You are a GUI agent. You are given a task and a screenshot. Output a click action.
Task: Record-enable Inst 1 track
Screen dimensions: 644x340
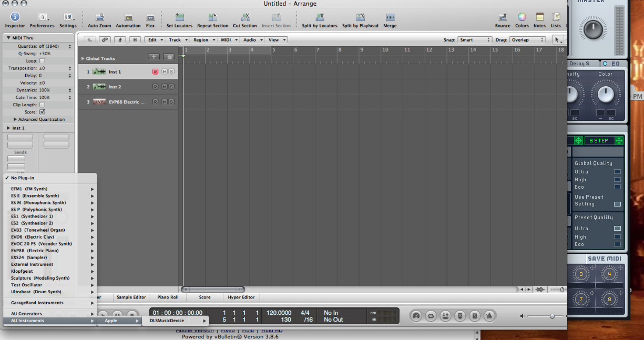[x=155, y=71]
